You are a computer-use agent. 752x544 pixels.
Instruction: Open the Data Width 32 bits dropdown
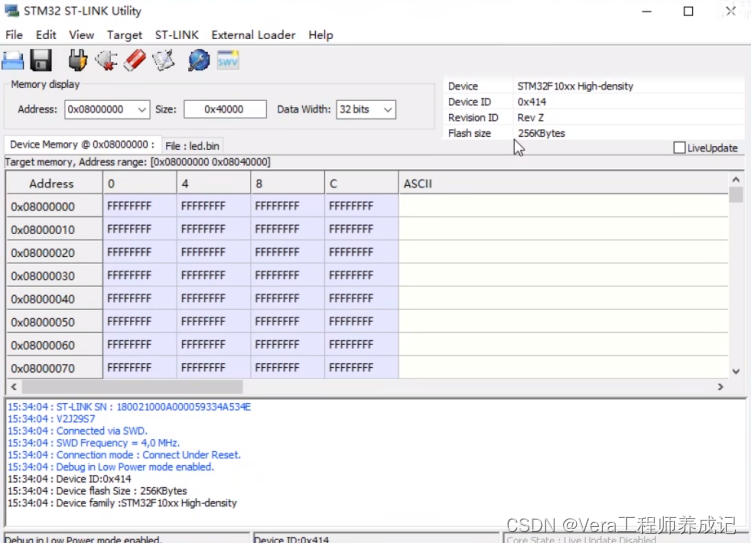[x=388, y=110]
